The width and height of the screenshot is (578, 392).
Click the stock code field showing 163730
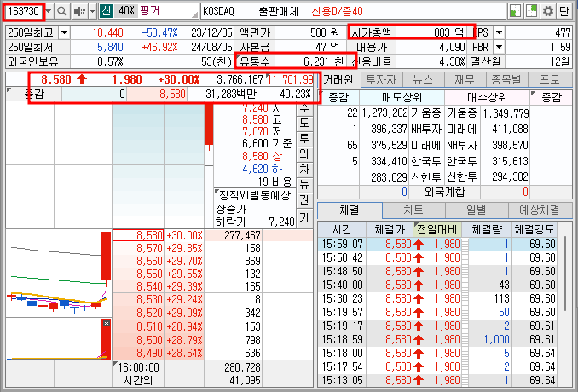point(24,11)
